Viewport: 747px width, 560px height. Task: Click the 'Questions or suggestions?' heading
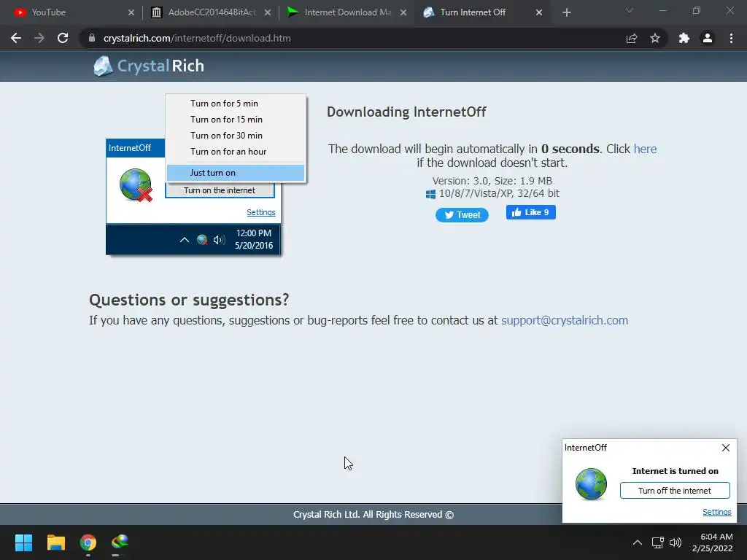click(x=189, y=300)
